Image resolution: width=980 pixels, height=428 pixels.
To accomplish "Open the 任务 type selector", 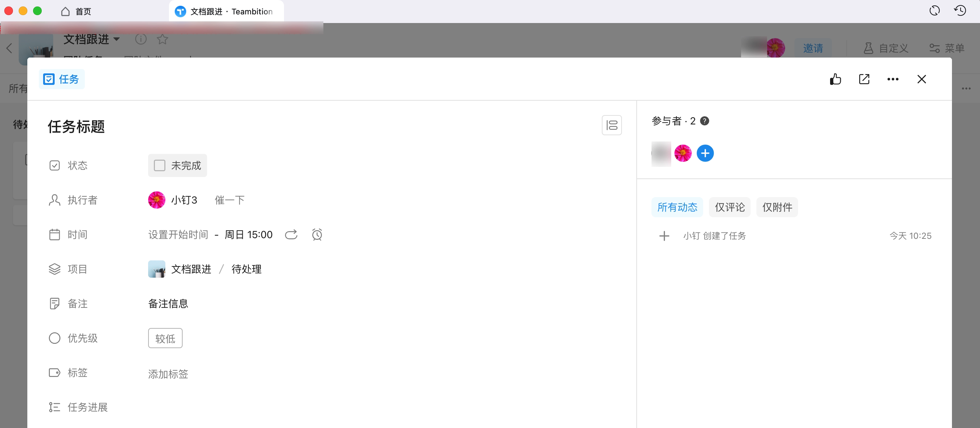I will tap(61, 79).
